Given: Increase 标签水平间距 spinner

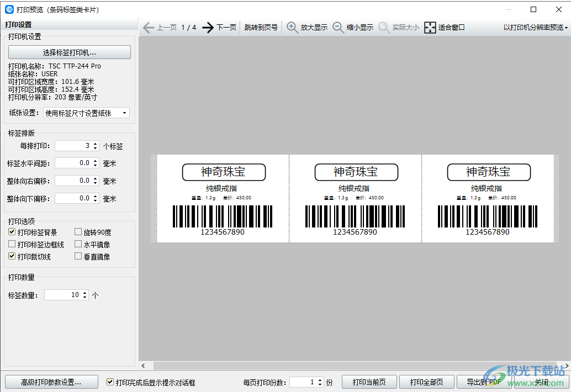Looking at the screenshot, I should 96,161.
